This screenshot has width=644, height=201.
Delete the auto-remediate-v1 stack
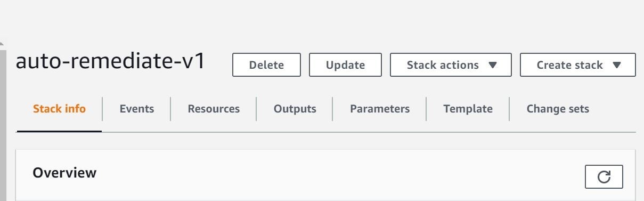(x=266, y=65)
